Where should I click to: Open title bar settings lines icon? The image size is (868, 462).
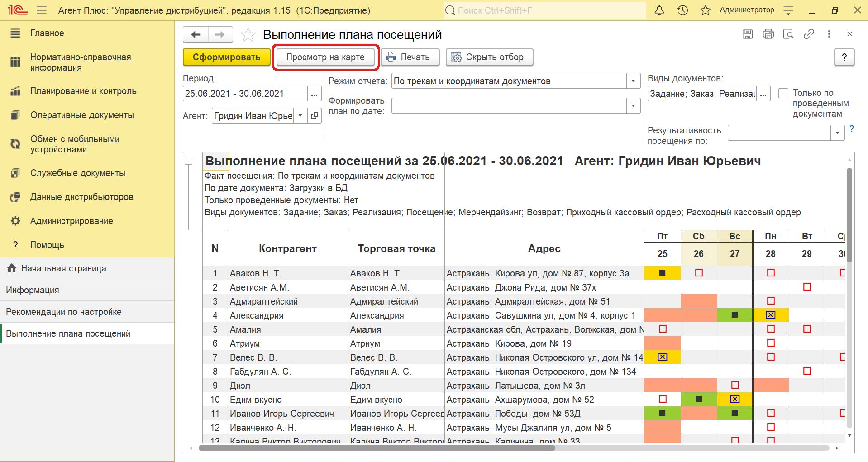(788, 10)
